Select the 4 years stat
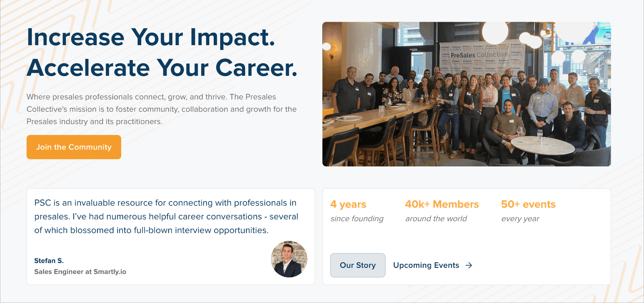This screenshot has height=303, width=644. click(348, 204)
